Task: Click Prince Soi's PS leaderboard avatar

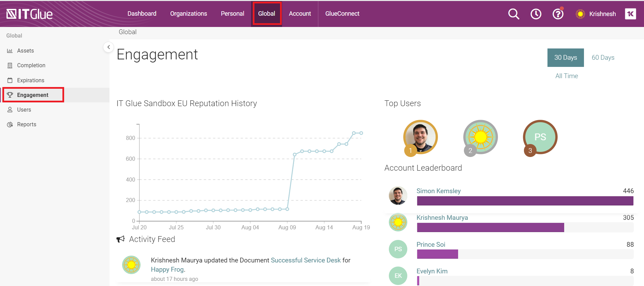Action: (x=398, y=249)
